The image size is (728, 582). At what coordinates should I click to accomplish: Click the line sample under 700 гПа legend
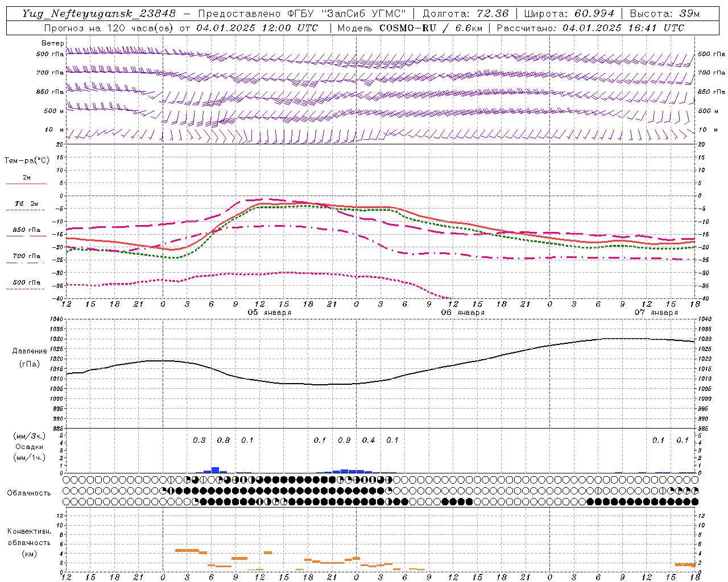point(26,263)
